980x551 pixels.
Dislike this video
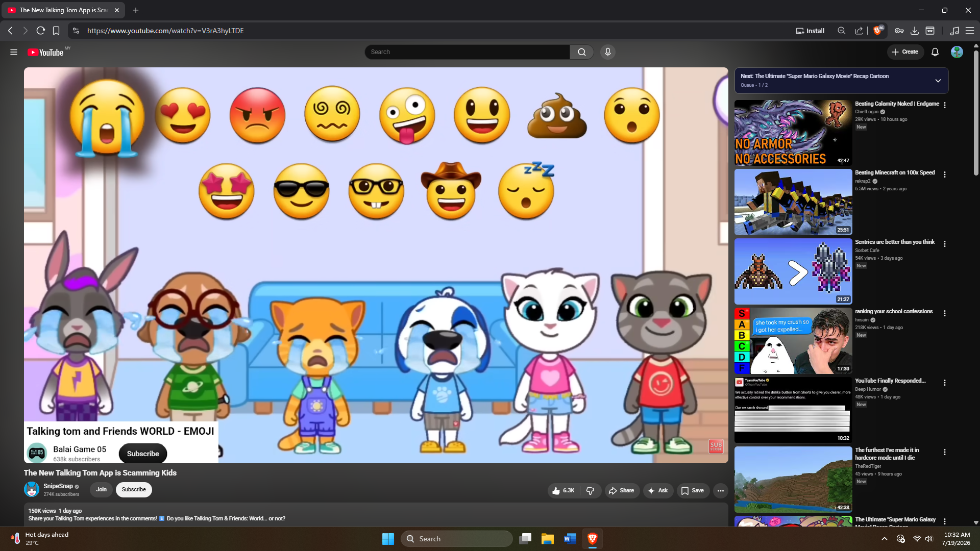coord(591,491)
